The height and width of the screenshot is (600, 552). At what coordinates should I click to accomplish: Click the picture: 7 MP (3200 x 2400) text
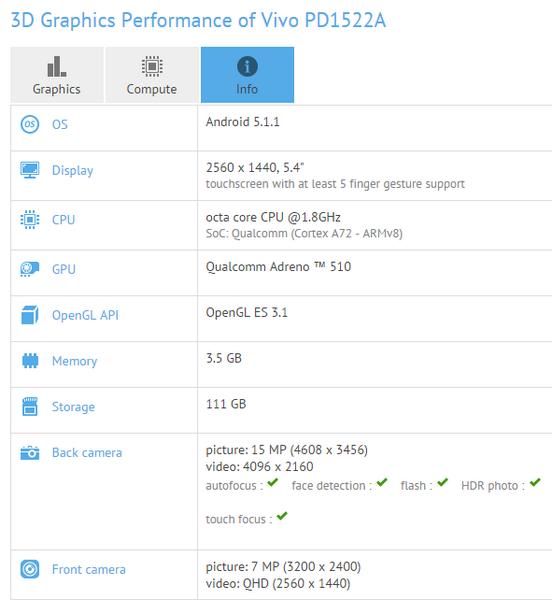283,567
